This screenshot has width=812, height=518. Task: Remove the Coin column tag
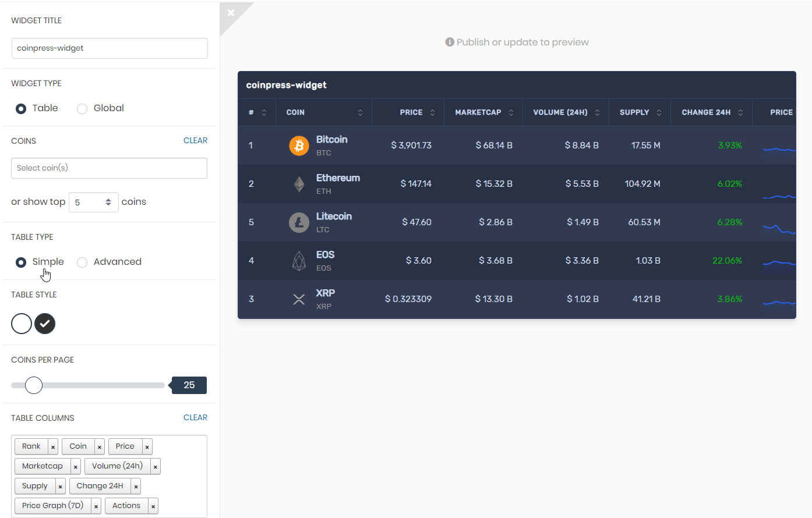100,447
